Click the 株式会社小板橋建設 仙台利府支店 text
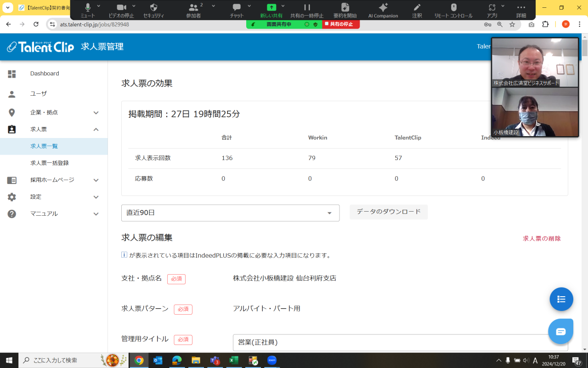Screen dimensions: 588x368 [284, 278]
